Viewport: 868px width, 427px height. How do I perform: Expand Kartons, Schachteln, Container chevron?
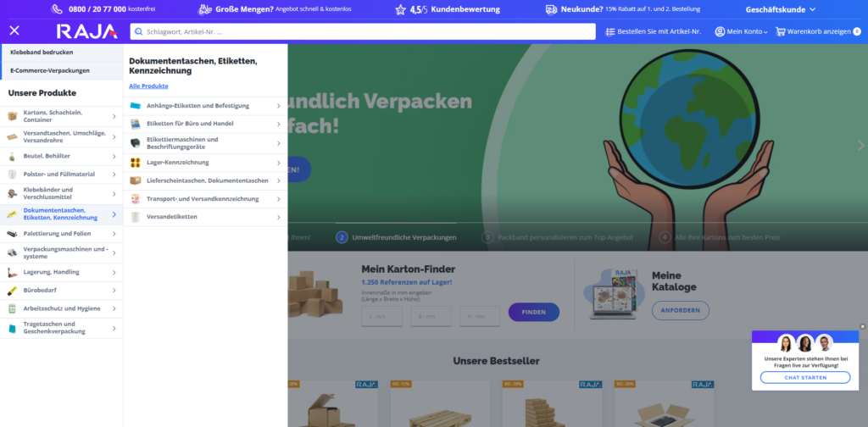pyautogui.click(x=114, y=116)
